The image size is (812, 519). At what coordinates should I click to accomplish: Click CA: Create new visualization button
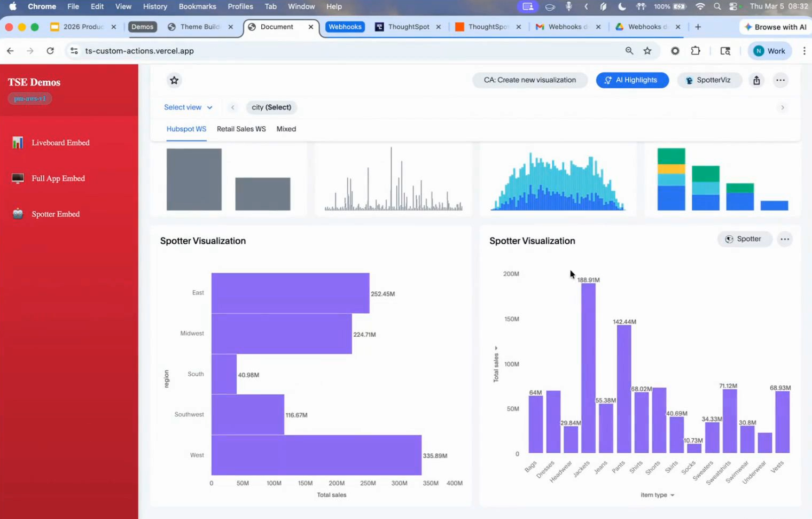pyautogui.click(x=529, y=80)
